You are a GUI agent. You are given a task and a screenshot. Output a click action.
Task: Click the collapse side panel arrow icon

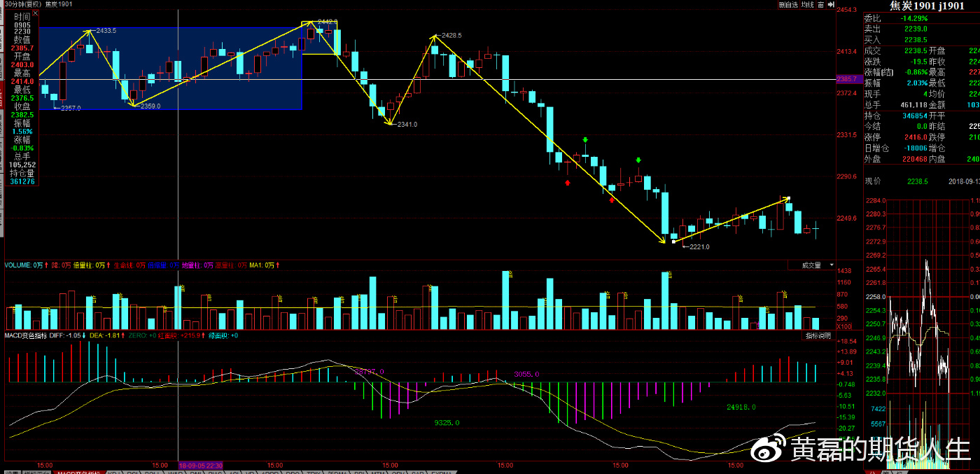coord(831,5)
